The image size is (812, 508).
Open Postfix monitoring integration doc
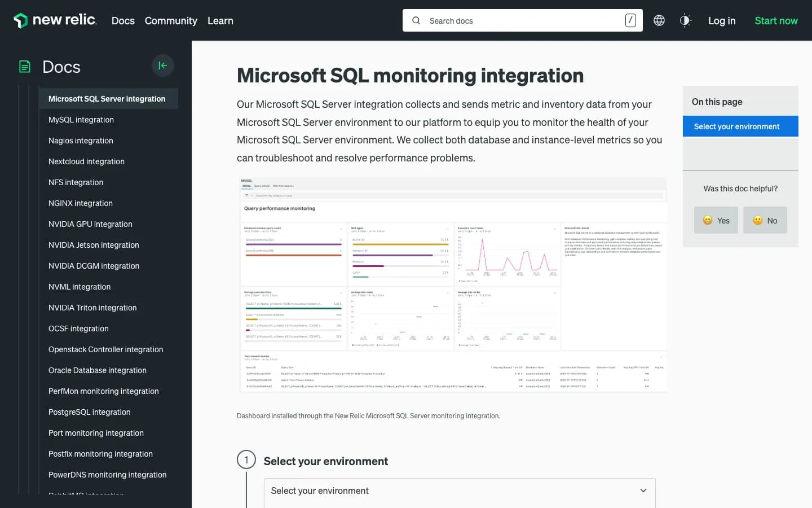(x=100, y=454)
